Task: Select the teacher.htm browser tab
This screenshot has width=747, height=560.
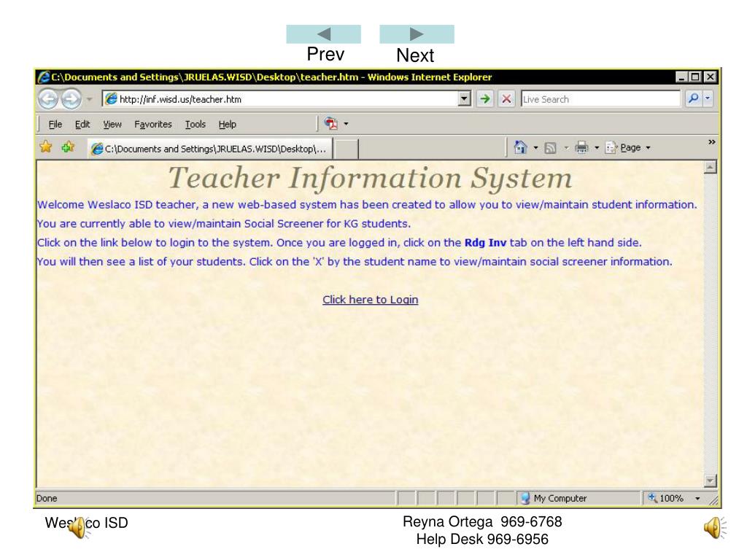Action: [x=209, y=149]
